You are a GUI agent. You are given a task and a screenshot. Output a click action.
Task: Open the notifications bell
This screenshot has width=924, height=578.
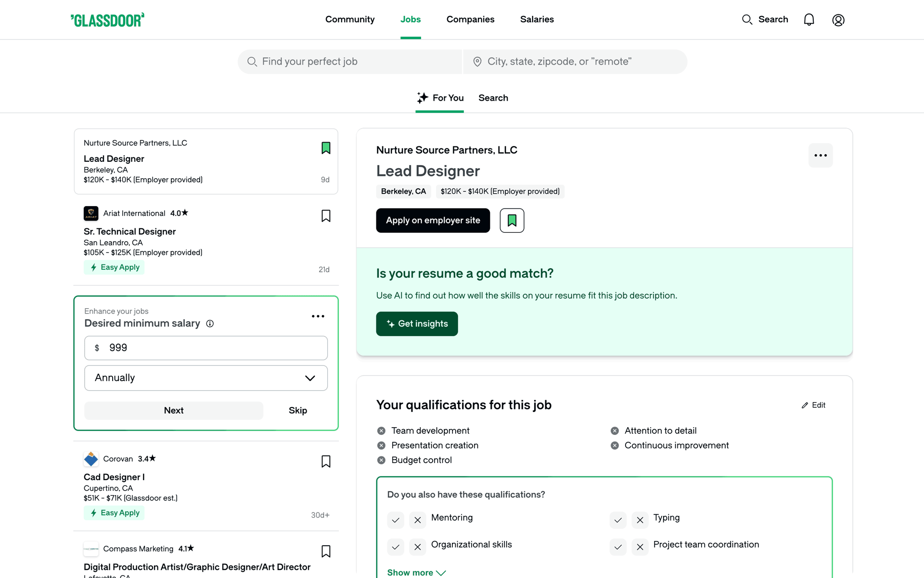point(809,20)
